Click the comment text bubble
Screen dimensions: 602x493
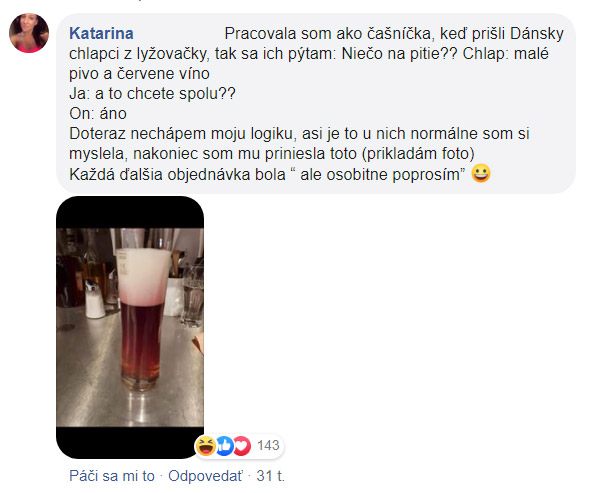(x=316, y=104)
